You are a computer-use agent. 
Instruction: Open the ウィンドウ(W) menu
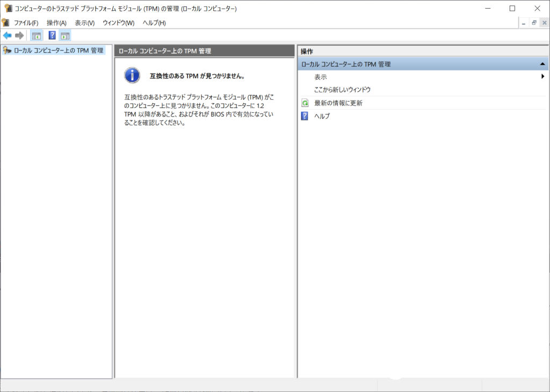click(x=118, y=23)
